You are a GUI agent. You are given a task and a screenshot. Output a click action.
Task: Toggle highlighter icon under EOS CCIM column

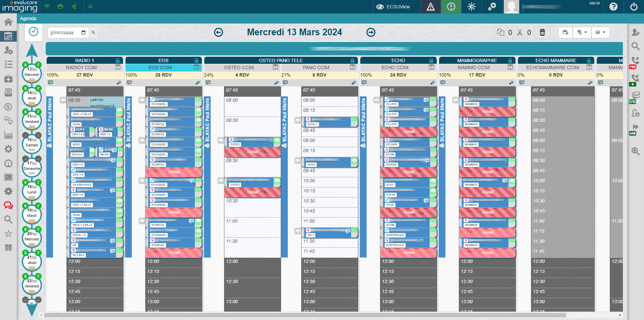click(198, 82)
